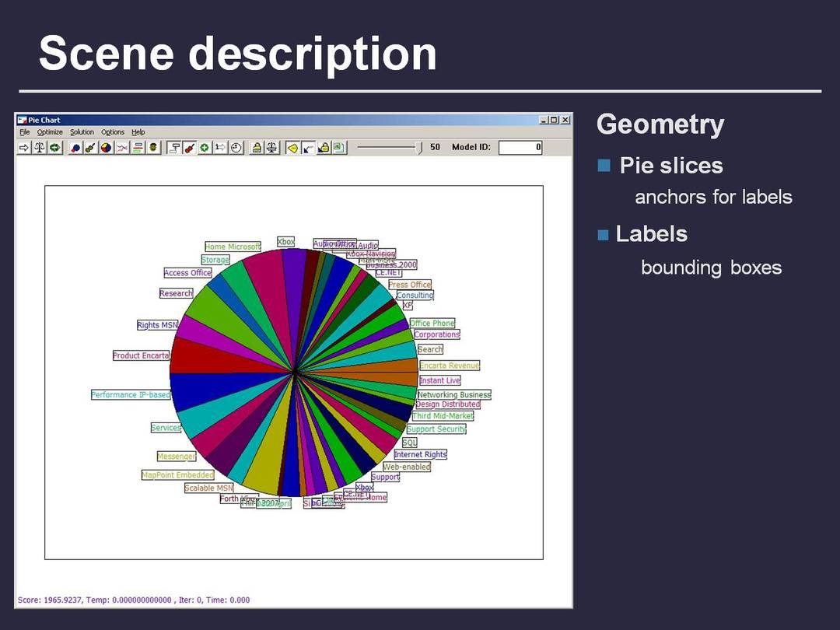Click the 'SQL' pie label

410,443
